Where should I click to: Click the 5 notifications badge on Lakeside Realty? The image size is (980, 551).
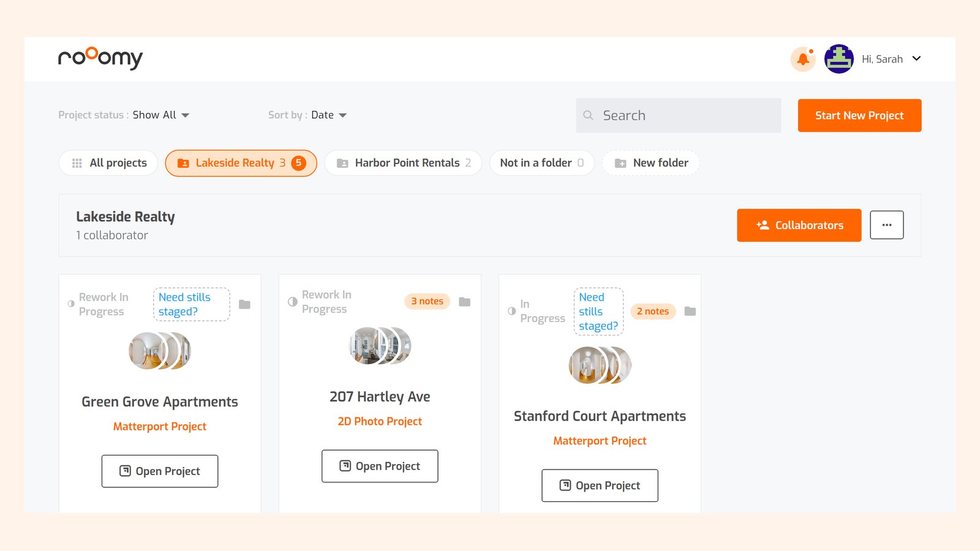[298, 163]
